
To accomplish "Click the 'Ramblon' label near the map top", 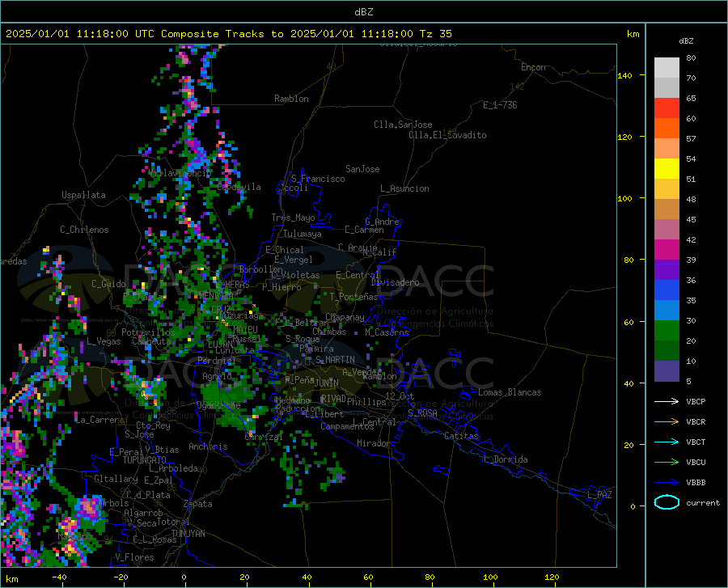I will [x=291, y=99].
